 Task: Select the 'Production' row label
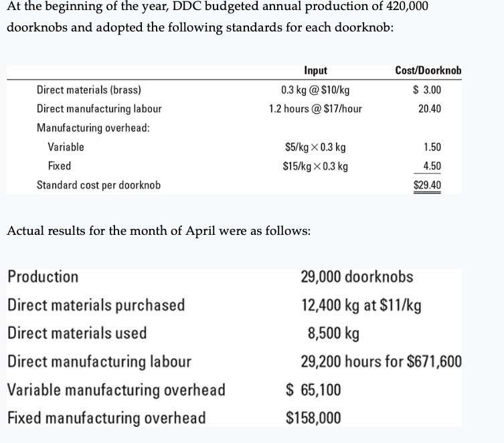pyautogui.click(x=43, y=276)
